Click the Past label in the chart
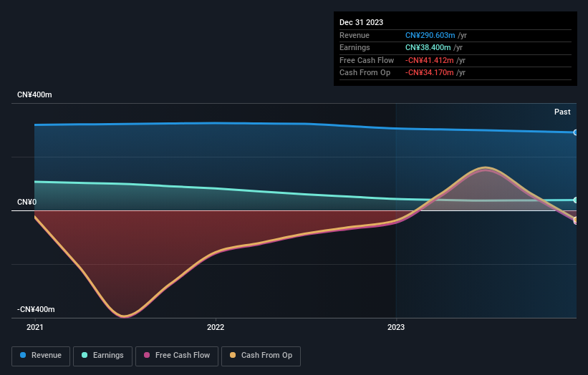 (562, 112)
